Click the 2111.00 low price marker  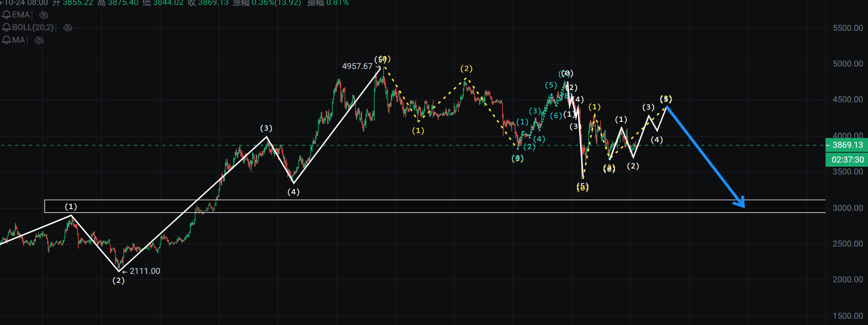click(x=145, y=271)
